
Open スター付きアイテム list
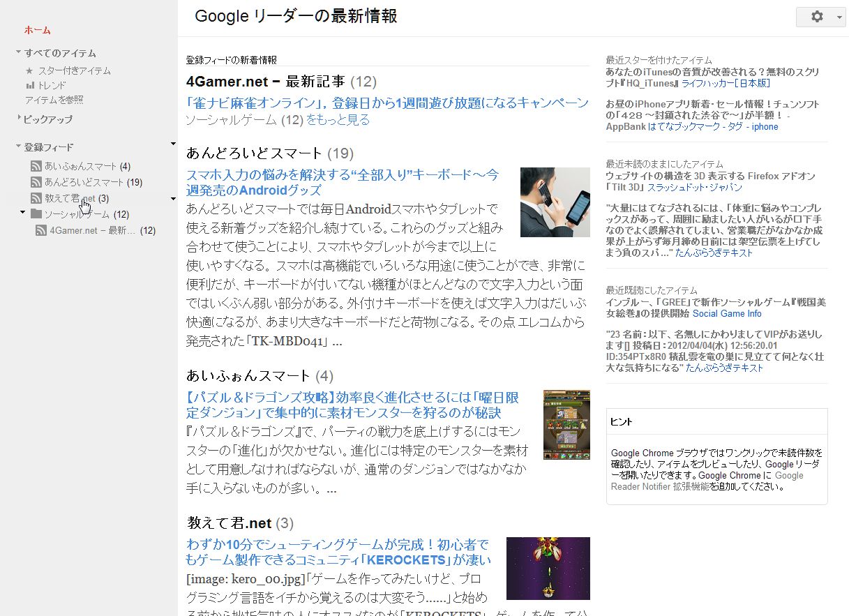[x=75, y=70]
